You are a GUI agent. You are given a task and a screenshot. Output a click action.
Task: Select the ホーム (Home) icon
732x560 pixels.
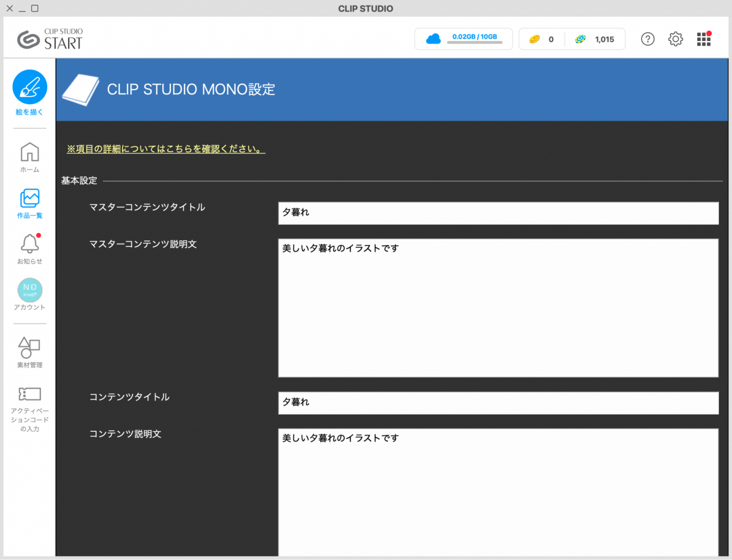tap(30, 152)
